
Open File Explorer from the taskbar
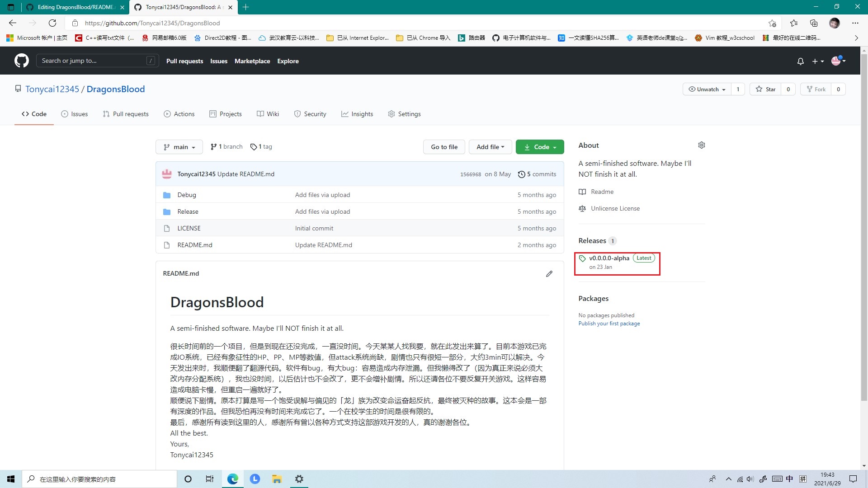click(277, 479)
